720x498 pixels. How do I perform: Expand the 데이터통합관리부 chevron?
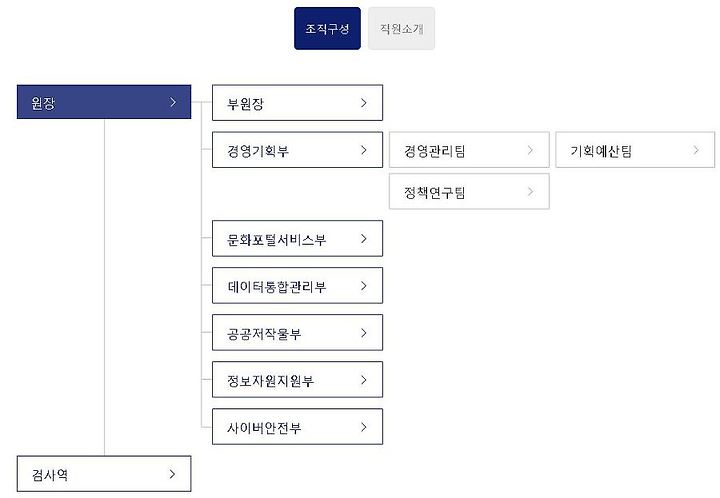coord(364,286)
